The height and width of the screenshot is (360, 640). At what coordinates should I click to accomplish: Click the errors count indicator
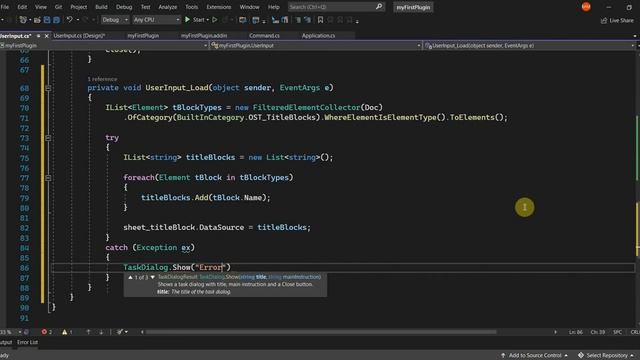coord(47,332)
